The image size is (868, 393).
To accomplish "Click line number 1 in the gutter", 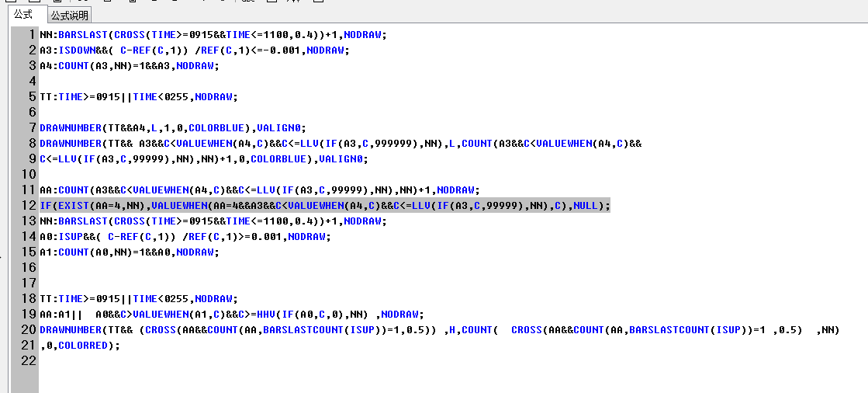I will pos(32,35).
